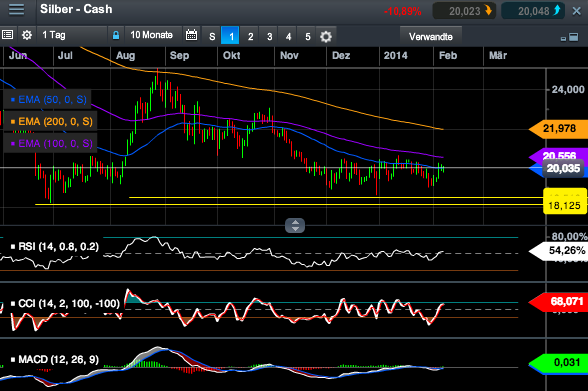Click the panel window layout icon
This screenshot has width=588, height=391.
(573, 37)
